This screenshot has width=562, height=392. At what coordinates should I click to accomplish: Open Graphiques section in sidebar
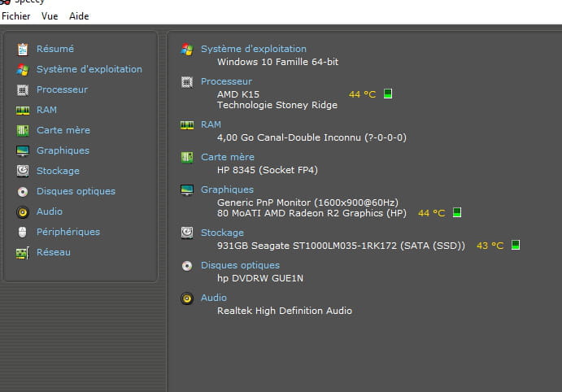[x=63, y=150]
